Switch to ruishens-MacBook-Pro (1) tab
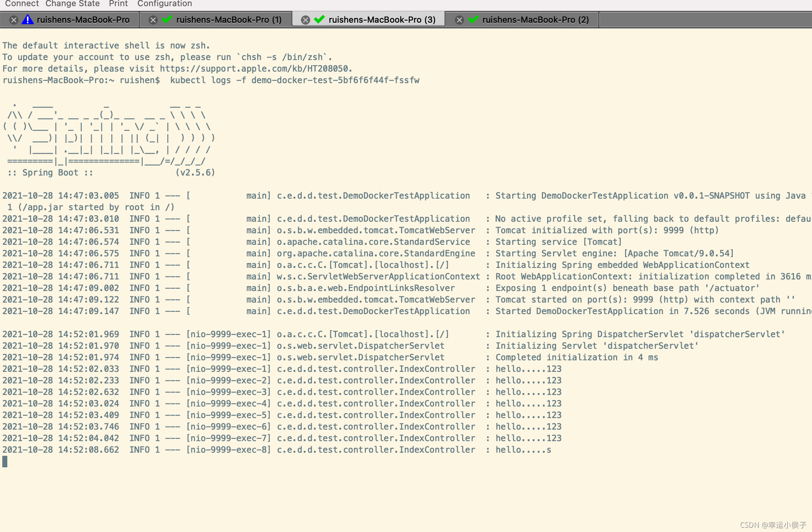Image resolution: width=812 pixels, height=532 pixels. pyautogui.click(x=229, y=20)
